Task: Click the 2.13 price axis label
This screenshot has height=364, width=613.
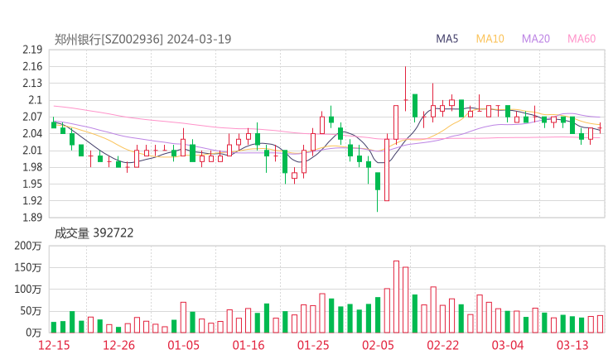Action: pyautogui.click(x=32, y=84)
